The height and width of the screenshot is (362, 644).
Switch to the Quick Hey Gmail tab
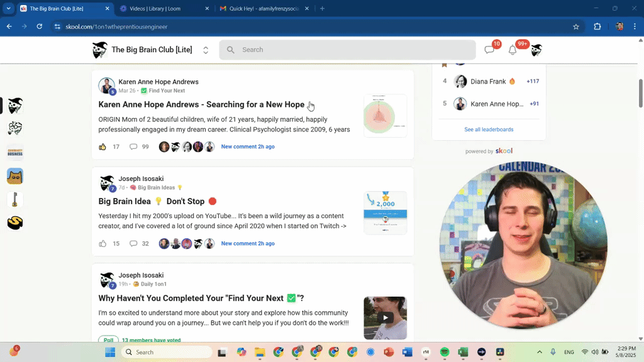pos(264,8)
